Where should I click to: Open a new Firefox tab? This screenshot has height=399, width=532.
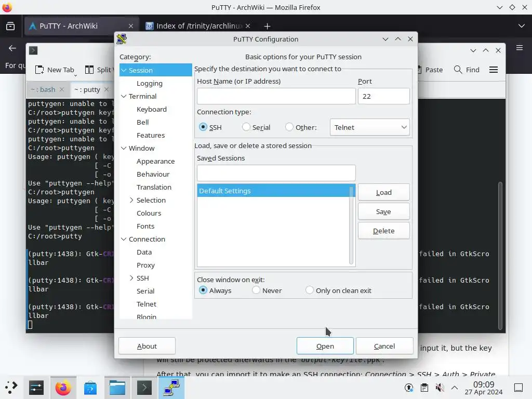click(268, 26)
